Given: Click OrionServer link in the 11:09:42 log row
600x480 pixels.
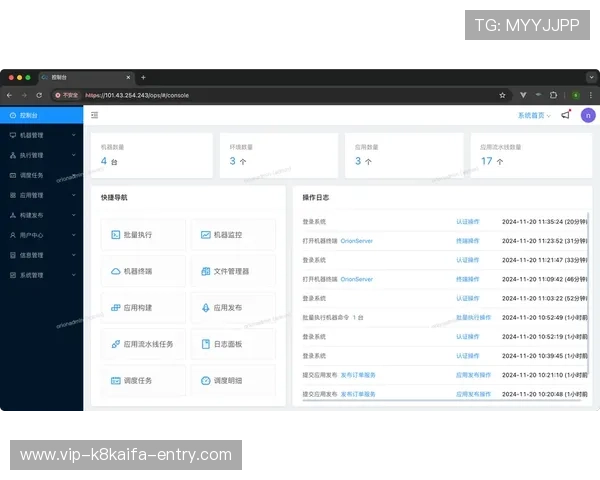Looking at the screenshot, I should point(357,279).
